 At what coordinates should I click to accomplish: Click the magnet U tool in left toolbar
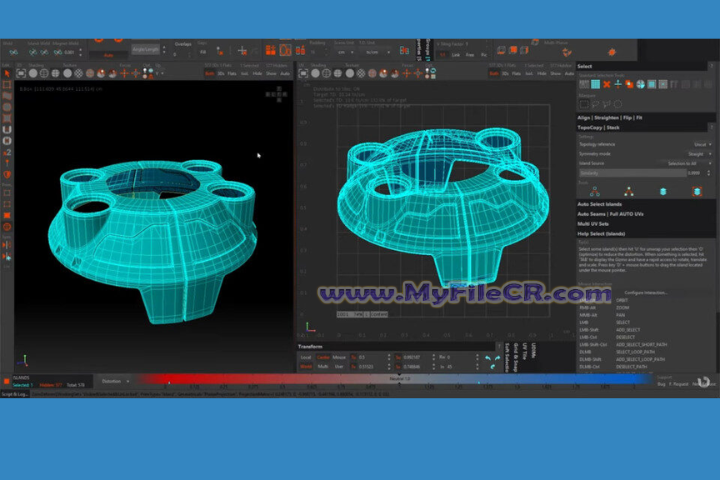(7, 130)
